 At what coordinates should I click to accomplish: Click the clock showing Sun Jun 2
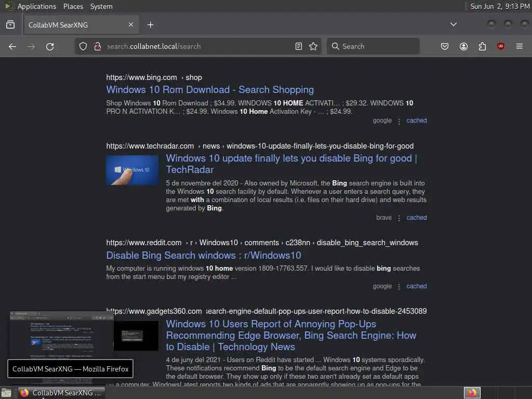(500, 6)
